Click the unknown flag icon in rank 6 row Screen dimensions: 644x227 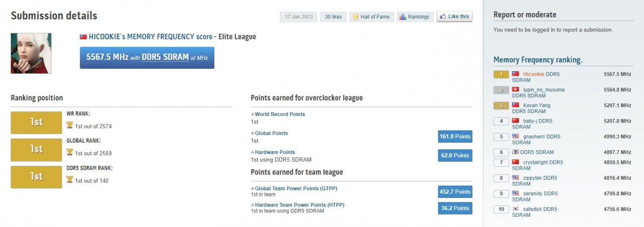(516, 152)
